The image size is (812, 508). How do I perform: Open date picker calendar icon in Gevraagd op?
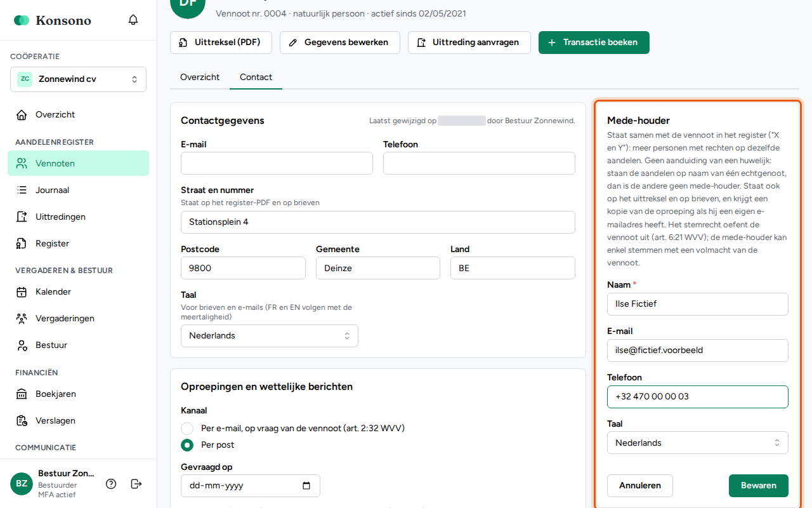click(x=306, y=486)
